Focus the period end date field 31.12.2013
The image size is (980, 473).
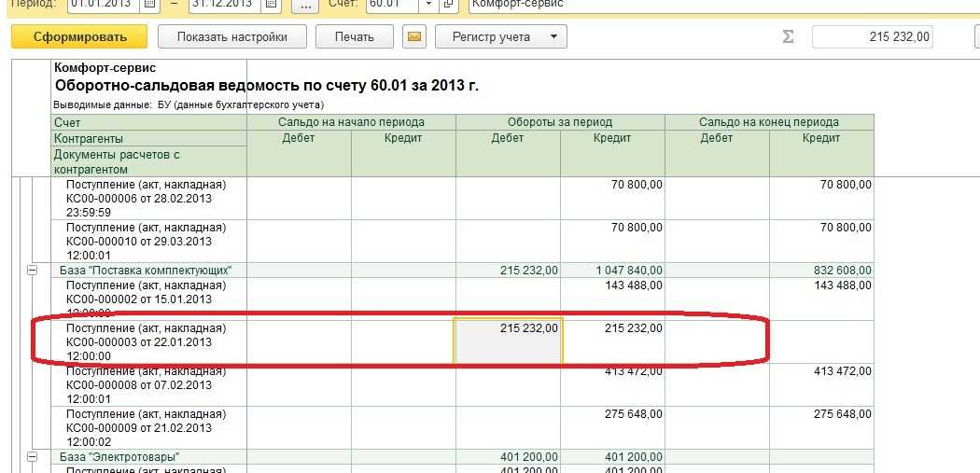226,4
